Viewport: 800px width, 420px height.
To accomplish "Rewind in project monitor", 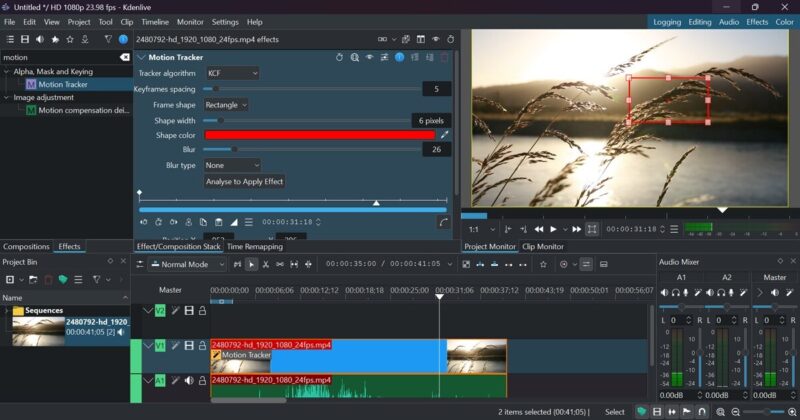I will (x=538, y=229).
